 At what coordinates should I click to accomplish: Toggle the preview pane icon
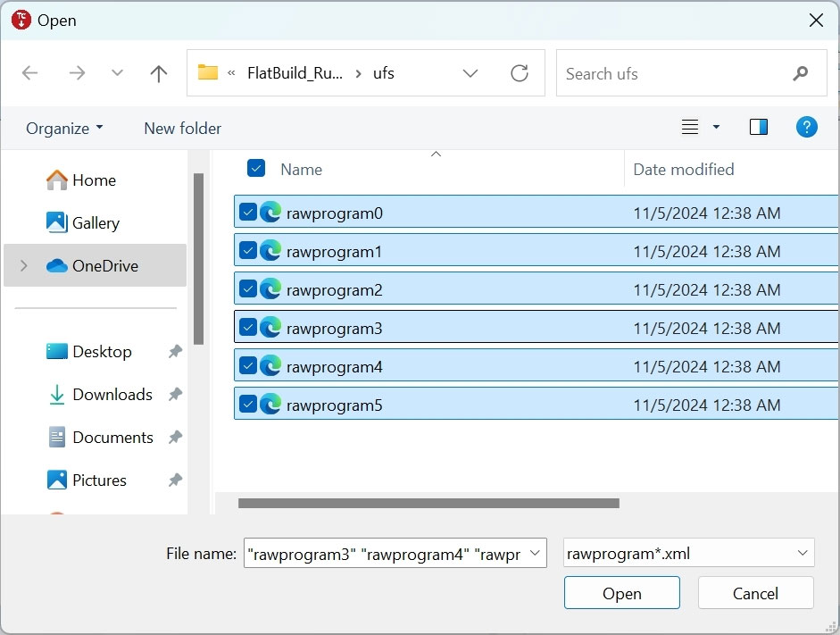(758, 128)
